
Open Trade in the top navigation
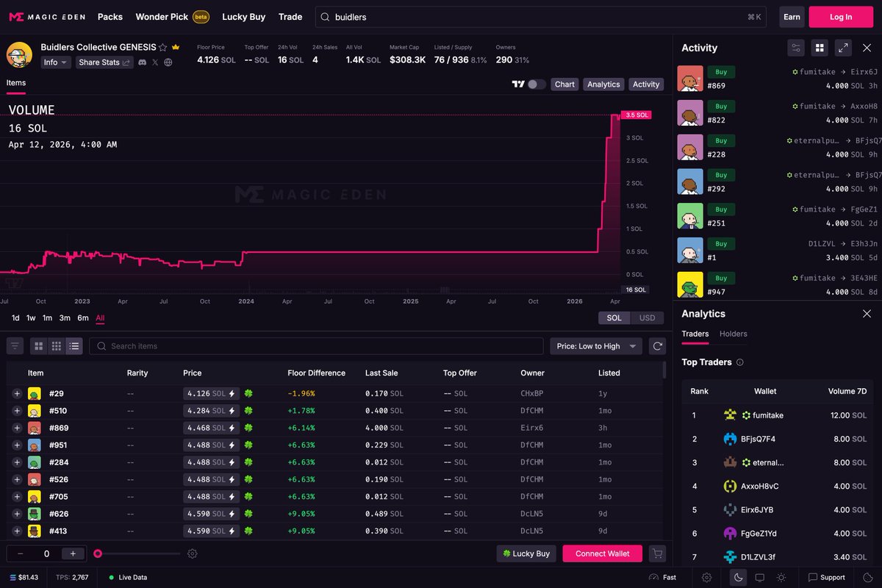[290, 17]
